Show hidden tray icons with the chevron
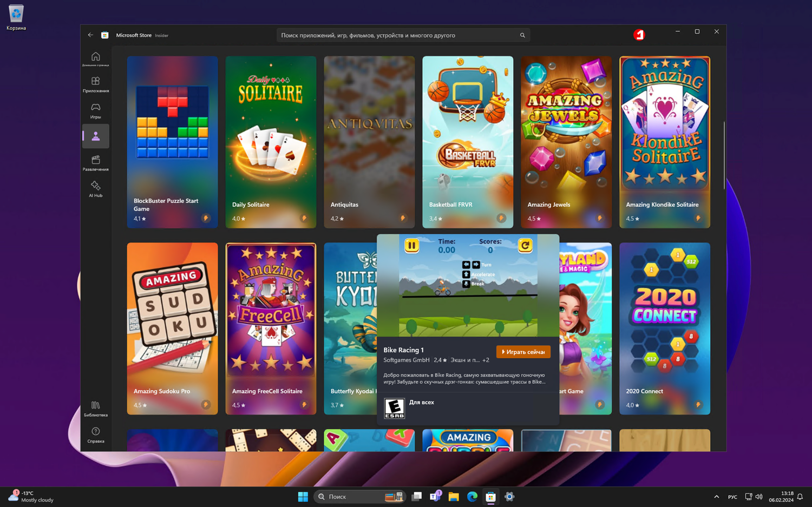 [x=717, y=497]
